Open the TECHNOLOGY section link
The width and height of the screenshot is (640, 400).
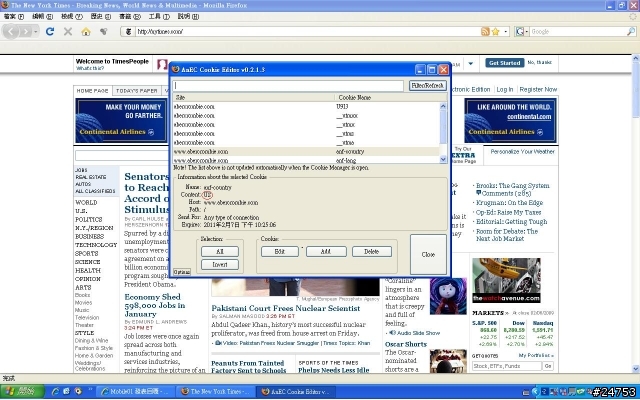click(x=96, y=245)
